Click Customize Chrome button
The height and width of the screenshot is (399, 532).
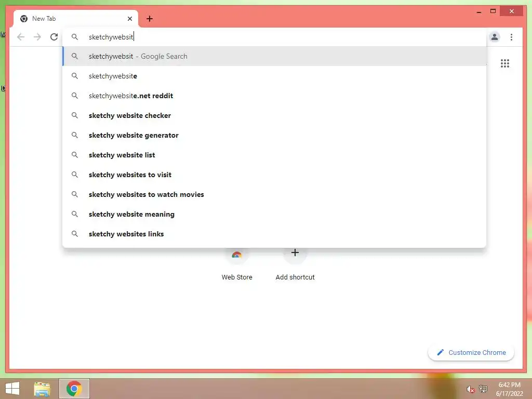[x=471, y=353]
